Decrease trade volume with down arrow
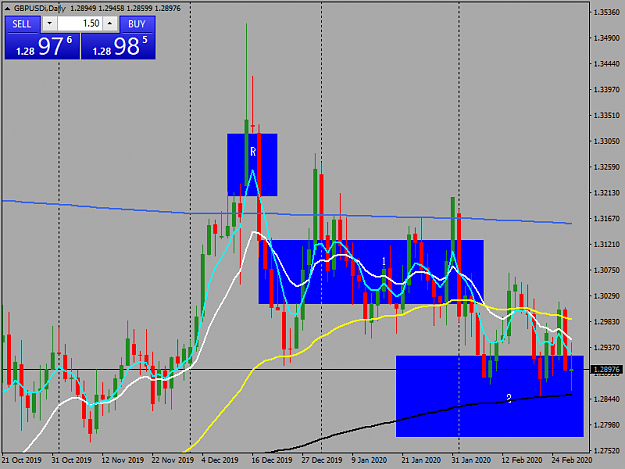 pos(49,24)
